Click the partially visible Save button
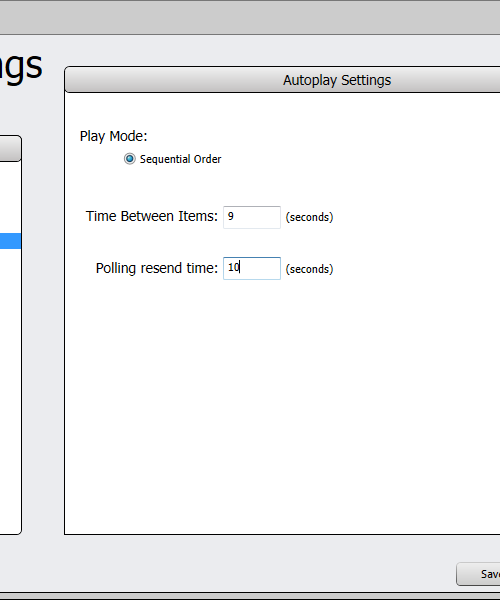This screenshot has height=600, width=500. pyautogui.click(x=478, y=574)
